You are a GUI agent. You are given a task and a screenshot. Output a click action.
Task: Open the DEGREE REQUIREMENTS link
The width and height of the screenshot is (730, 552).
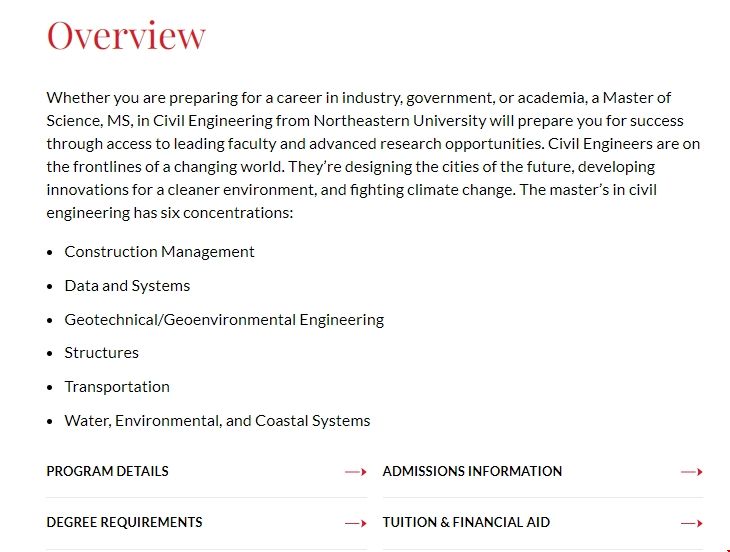coord(124,522)
